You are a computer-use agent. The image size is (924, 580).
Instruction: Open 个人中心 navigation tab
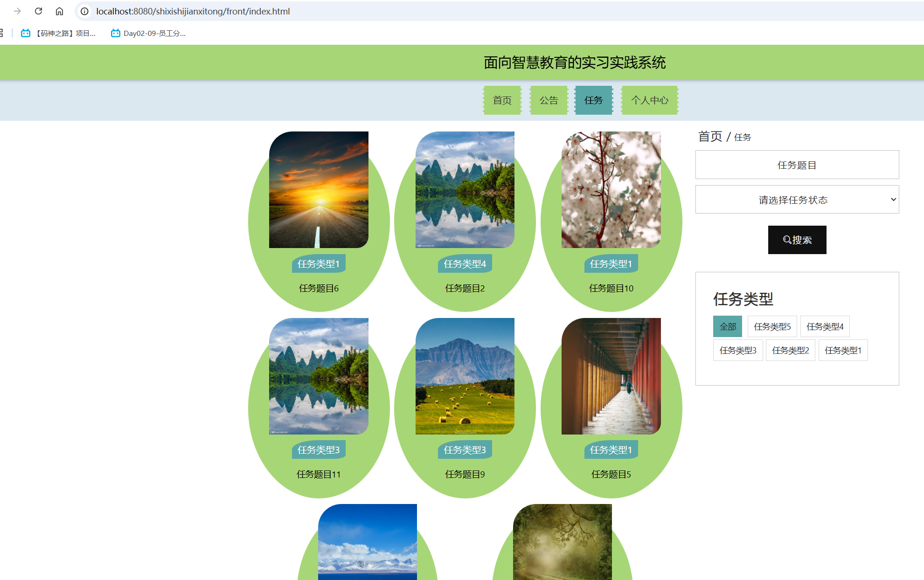click(650, 100)
